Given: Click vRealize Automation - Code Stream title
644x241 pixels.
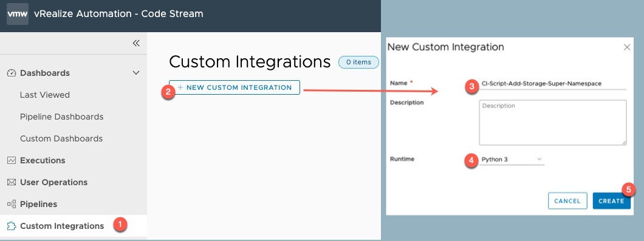Looking at the screenshot, I should 118,14.
